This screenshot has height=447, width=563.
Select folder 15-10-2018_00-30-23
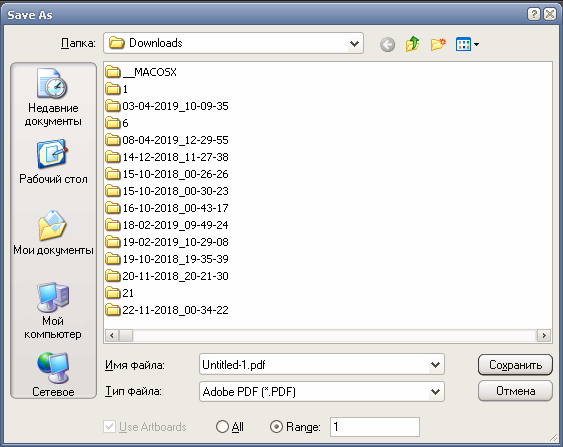click(x=167, y=191)
